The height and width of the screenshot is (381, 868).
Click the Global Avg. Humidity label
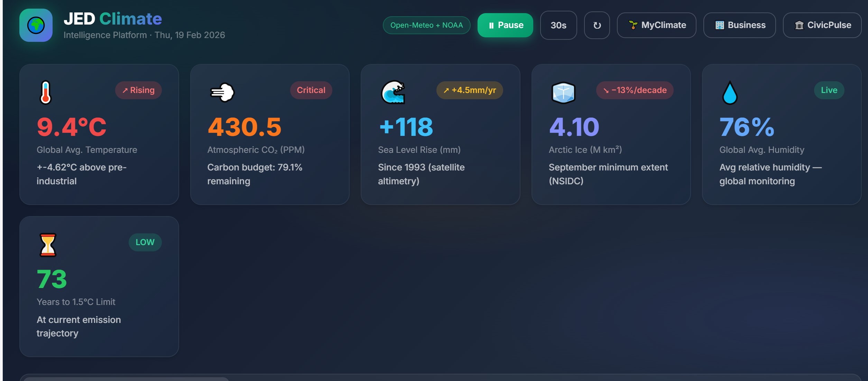coord(762,150)
